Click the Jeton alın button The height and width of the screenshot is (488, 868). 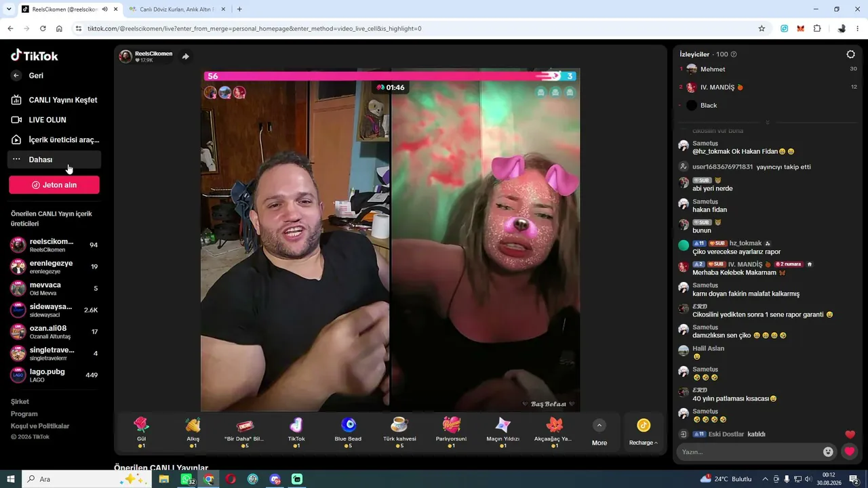[x=54, y=185]
